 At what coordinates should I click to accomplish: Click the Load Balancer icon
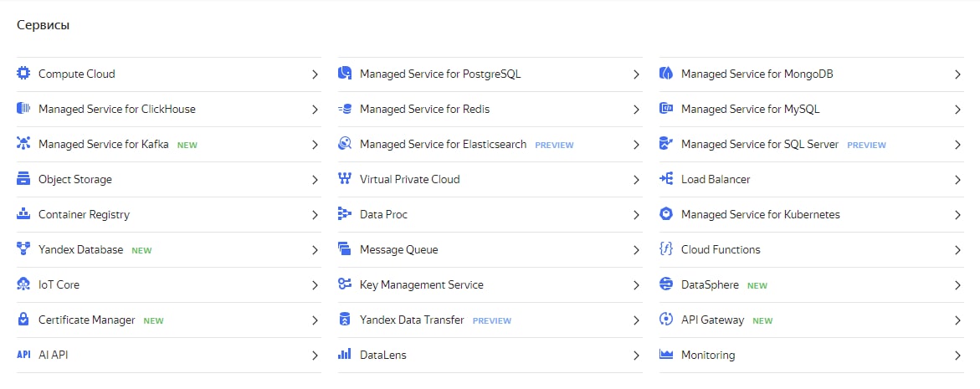click(x=665, y=179)
